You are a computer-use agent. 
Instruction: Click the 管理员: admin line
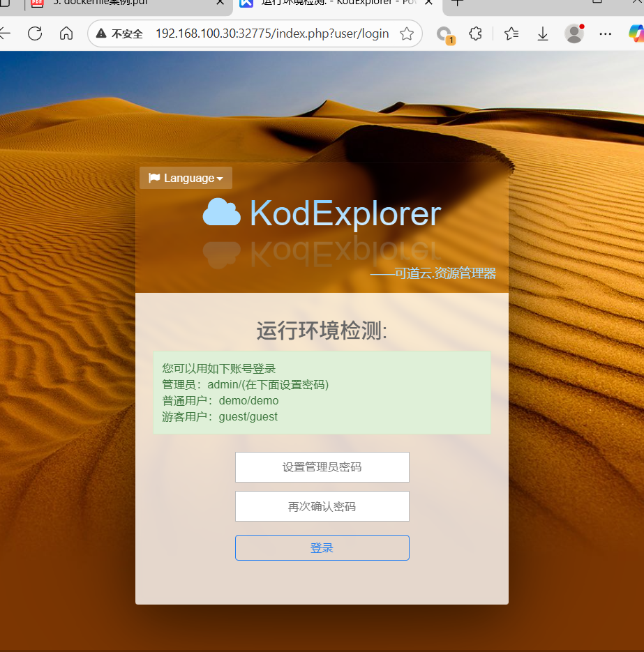coord(245,385)
